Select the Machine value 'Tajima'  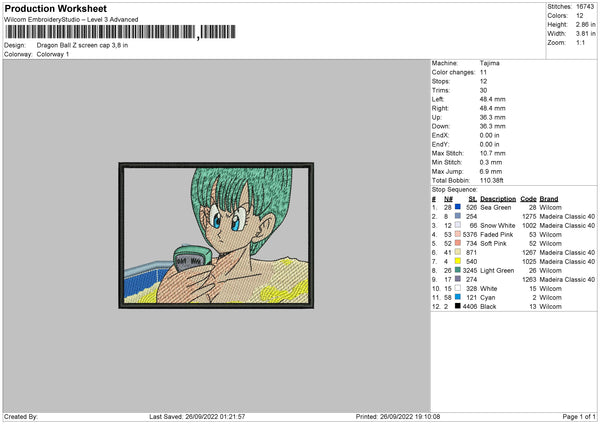[490, 63]
